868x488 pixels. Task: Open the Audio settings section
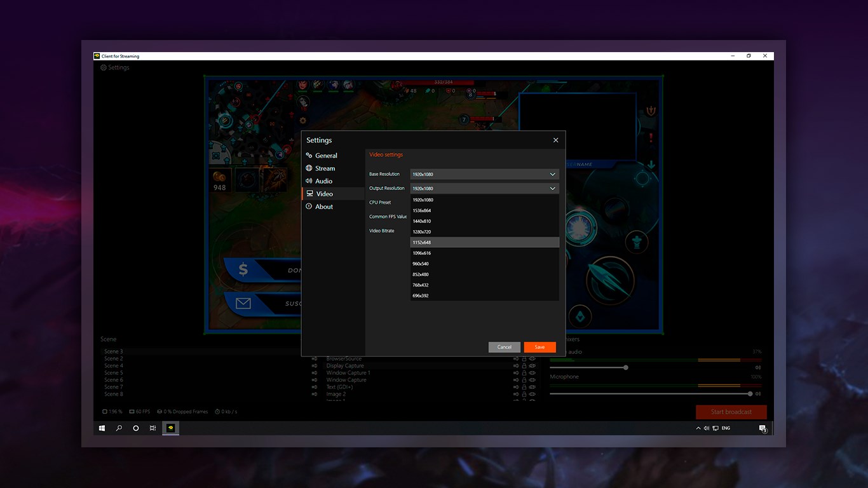click(x=333, y=181)
